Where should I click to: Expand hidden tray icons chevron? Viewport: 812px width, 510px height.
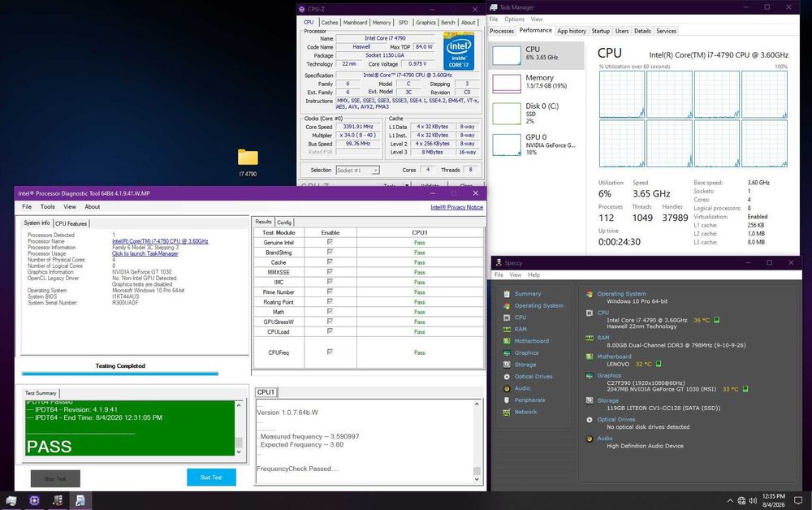coord(730,501)
